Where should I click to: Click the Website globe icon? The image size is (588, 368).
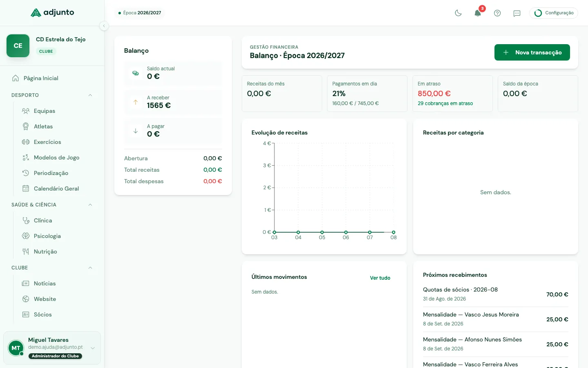point(26,299)
